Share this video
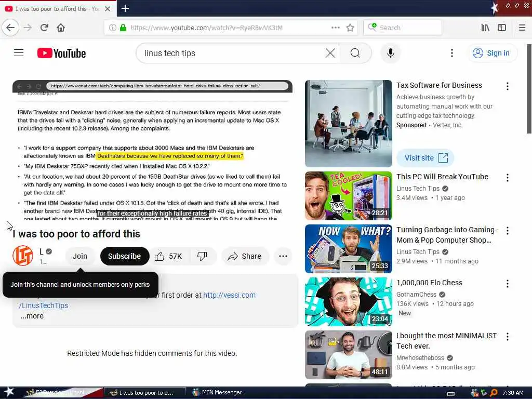The image size is (532, 399). pyautogui.click(x=245, y=256)
